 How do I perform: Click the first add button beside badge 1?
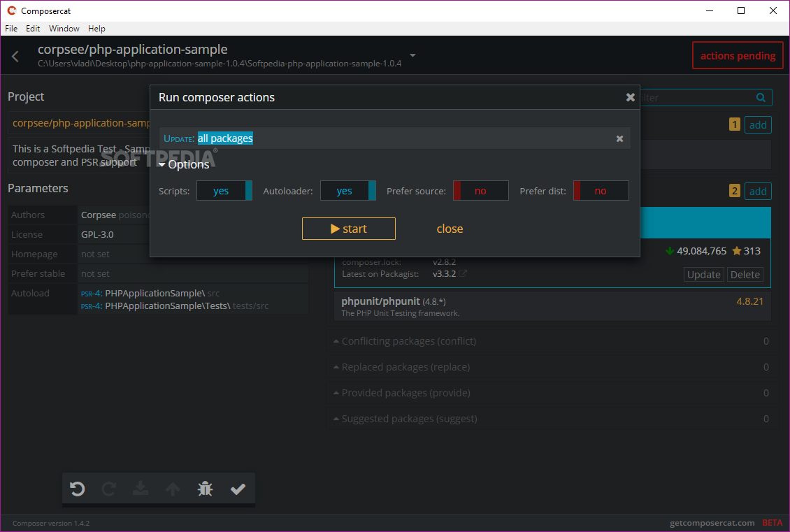[x=758, y=125]
